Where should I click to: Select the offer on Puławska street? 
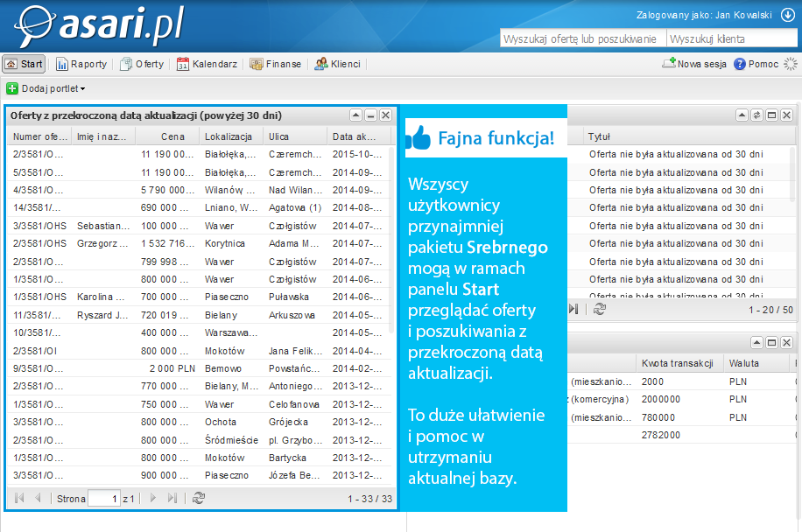200,297
